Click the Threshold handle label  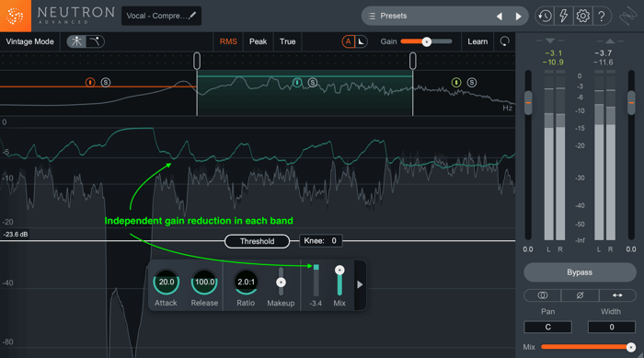click(x=257, y=241)
